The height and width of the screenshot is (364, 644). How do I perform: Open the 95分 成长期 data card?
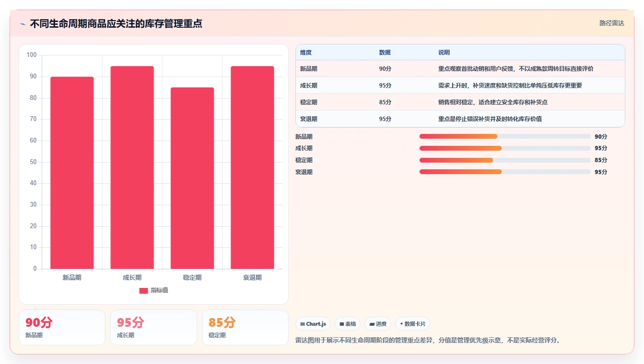[154, 327]
